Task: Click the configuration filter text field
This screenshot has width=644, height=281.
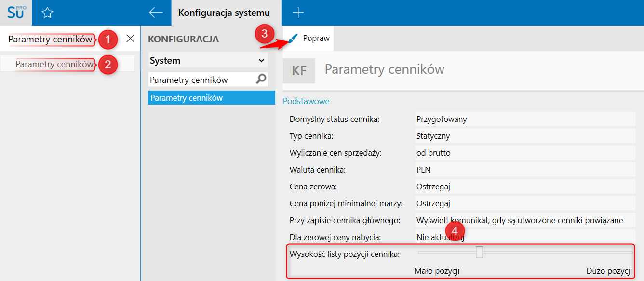Action: tap(200, 80)
